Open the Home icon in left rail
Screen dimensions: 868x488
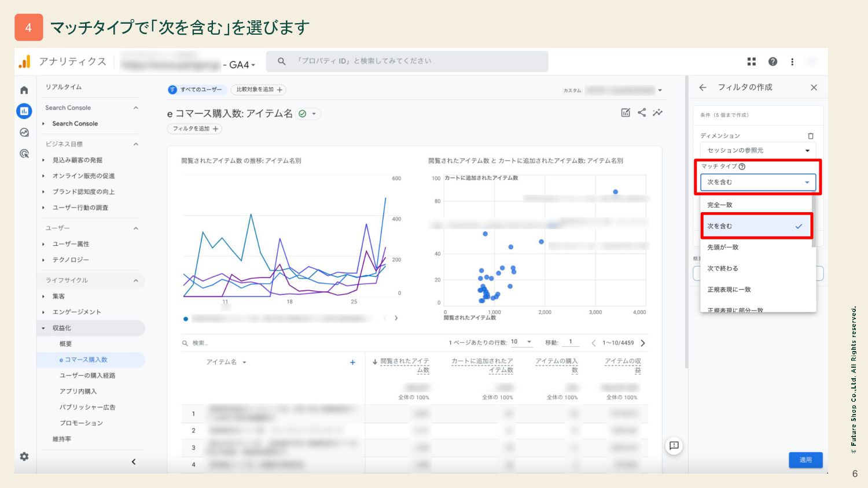pyautogui.click(x=24, y=90)
